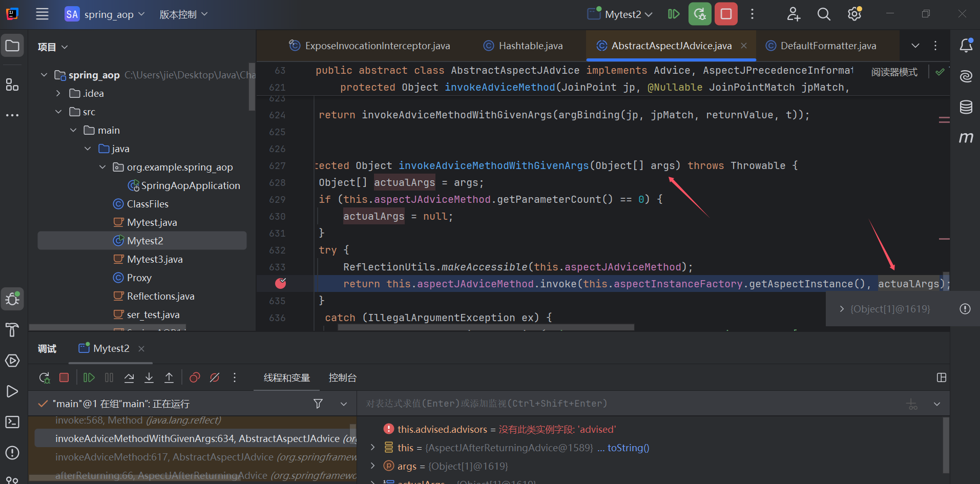Open more debug toolbar actions
Viewport: 980px width, 484px height.
[x=235, y=378]
